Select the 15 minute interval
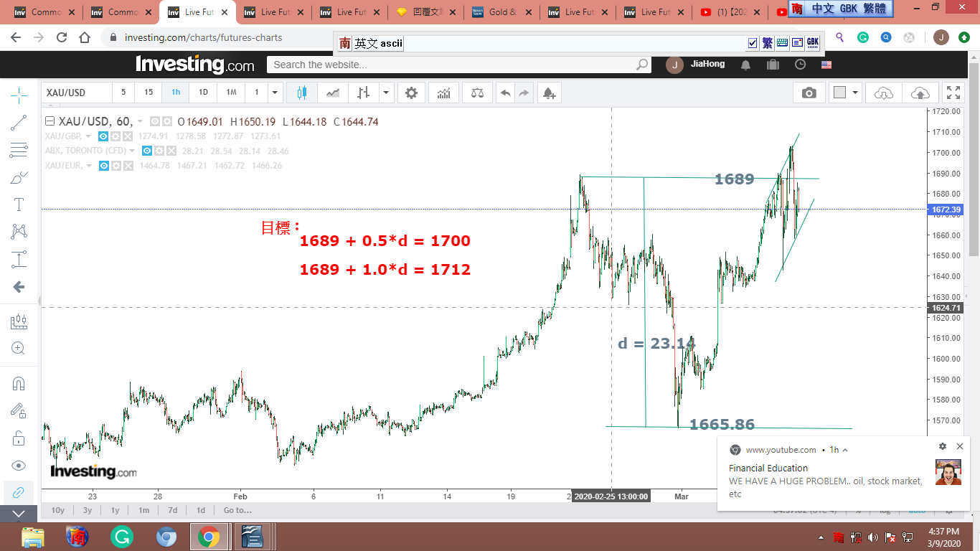Viewport: 980px width, 551px height. tap(149, 93)
